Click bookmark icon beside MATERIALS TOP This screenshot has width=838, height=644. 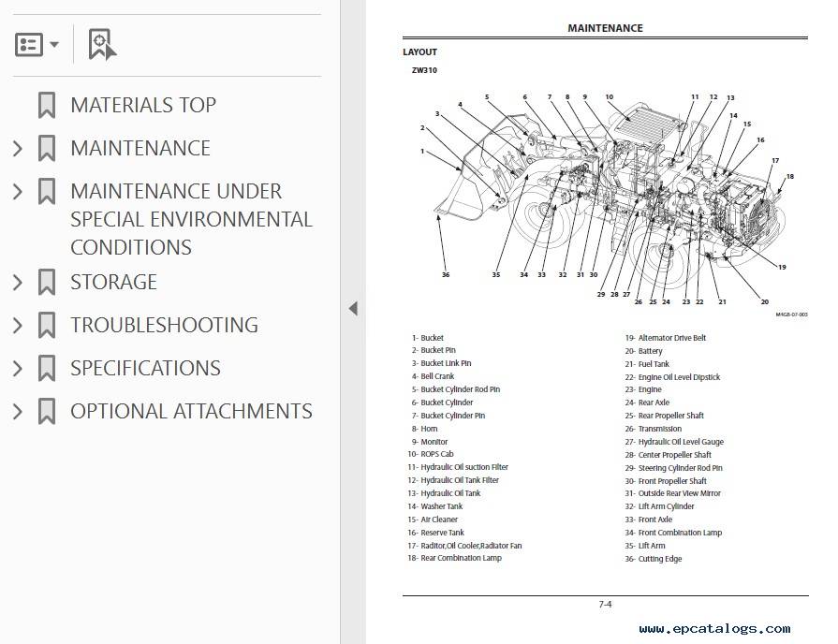[x=47, y=105]
